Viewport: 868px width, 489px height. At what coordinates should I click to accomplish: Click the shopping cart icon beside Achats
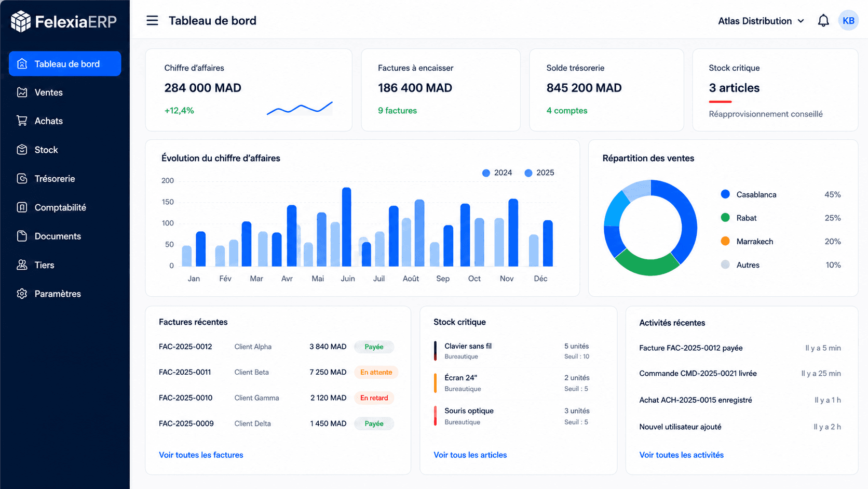22,121
